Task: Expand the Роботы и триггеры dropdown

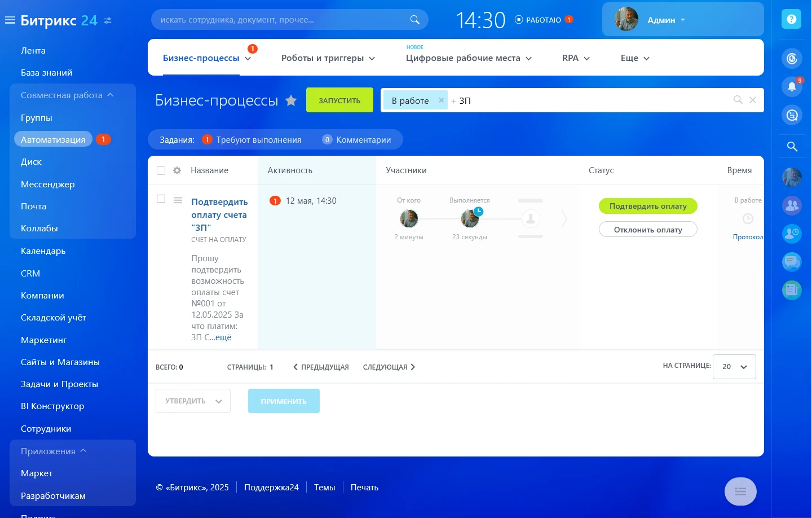Action: click(x=328, y=58)
